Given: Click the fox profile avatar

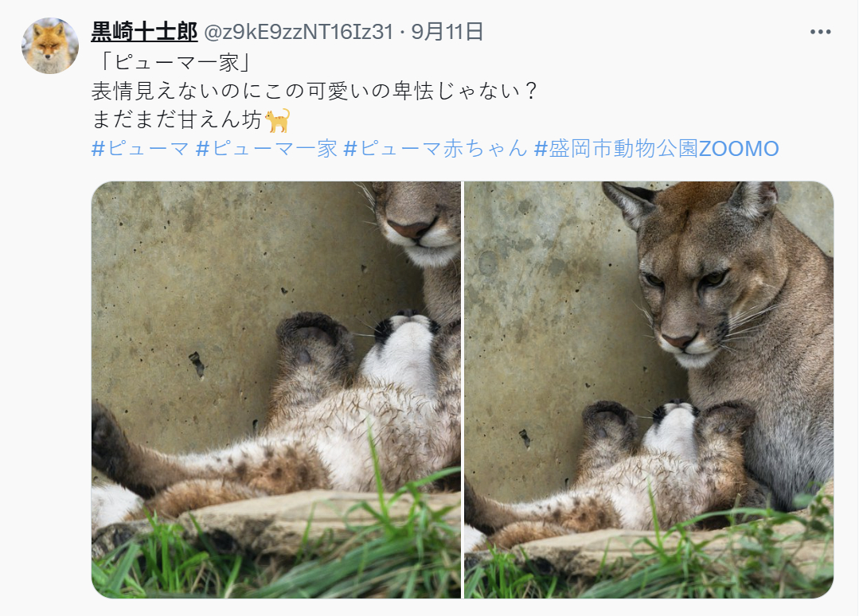Looking at the screenshot, I should point(50,45).
